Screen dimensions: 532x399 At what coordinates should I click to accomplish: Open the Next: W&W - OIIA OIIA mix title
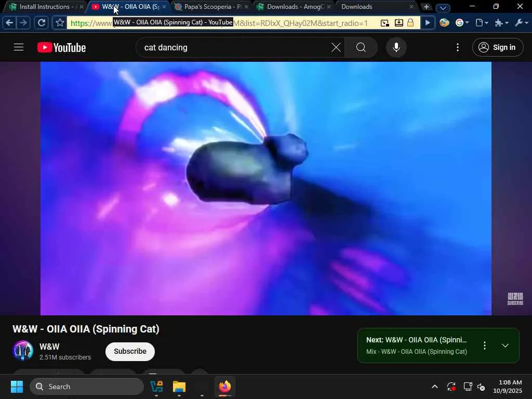pos(416,340)
